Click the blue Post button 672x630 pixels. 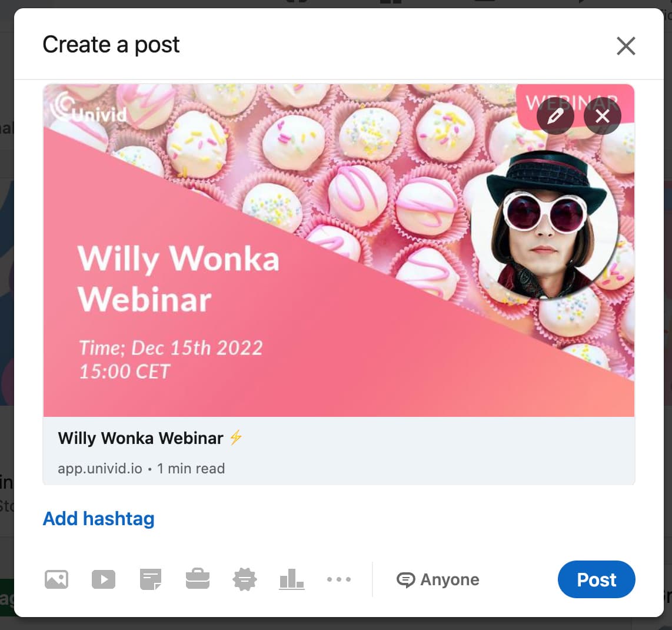click(596, 579)
